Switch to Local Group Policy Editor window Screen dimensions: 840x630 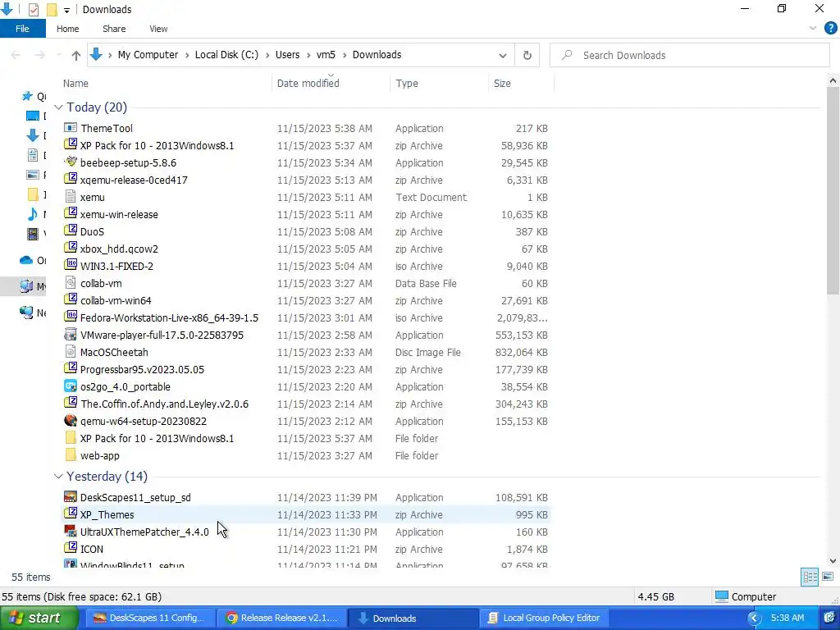click(545, 619)
